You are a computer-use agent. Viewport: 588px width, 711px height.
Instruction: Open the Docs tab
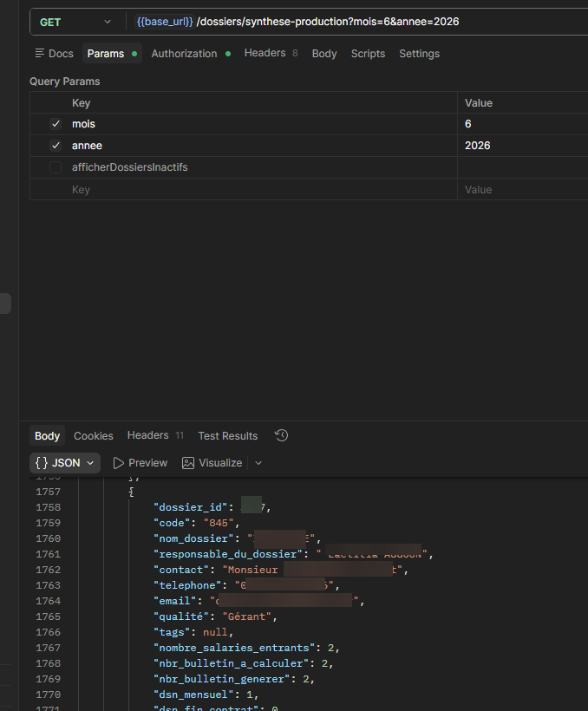tap(54, 54)
